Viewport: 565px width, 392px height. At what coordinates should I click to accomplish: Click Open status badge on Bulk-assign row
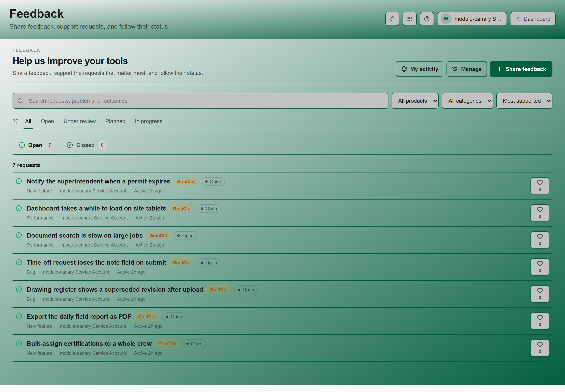[194, 344]
